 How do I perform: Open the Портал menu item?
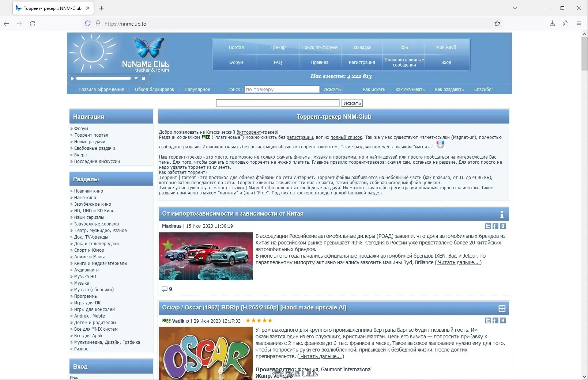[236, 47]
